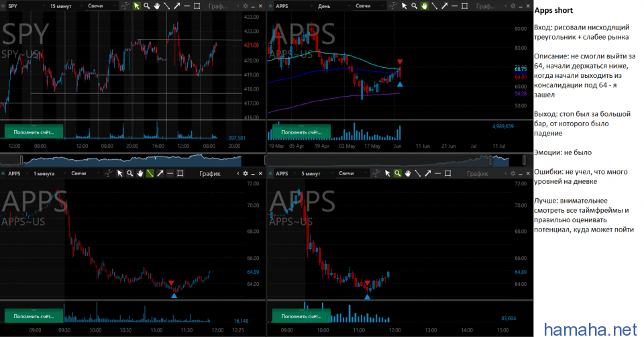Image resolution: width=644 pixels, height=337 pixels.
Task: Activate zoom magnifier in APPS daily chart
Action: pos(414,6)
